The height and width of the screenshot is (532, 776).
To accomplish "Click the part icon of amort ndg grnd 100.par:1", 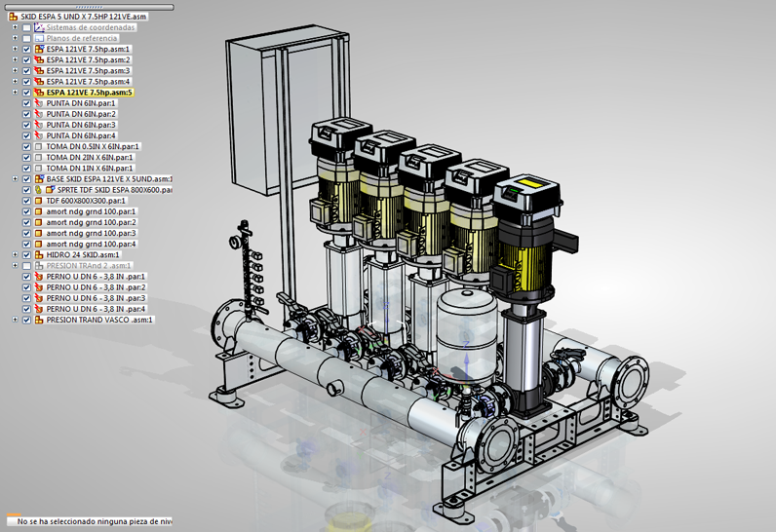I will [39, 211].
